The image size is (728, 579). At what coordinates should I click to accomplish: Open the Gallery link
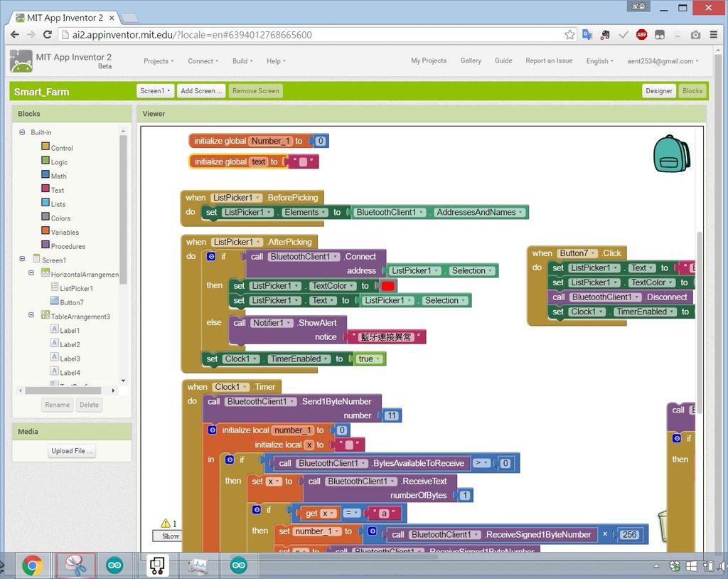pos(471,60)
